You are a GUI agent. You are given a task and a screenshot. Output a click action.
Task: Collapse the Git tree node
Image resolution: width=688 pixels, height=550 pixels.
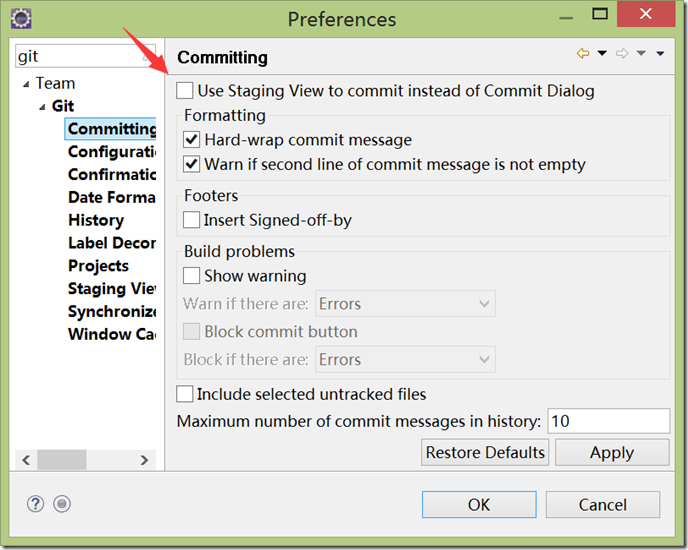pyautogui.click(x=42, y=107)
